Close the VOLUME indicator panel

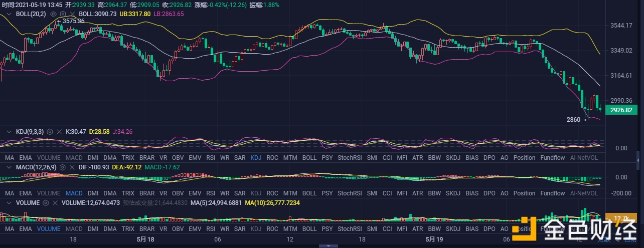click(x=55, y=203)
